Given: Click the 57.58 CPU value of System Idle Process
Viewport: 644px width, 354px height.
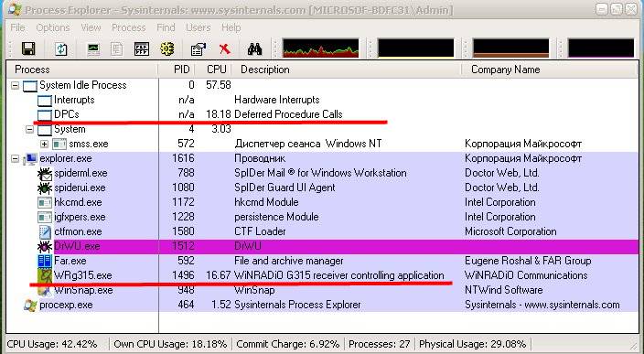Looking at the screenshot, I should pyautogui.click(x=218, y=85).
